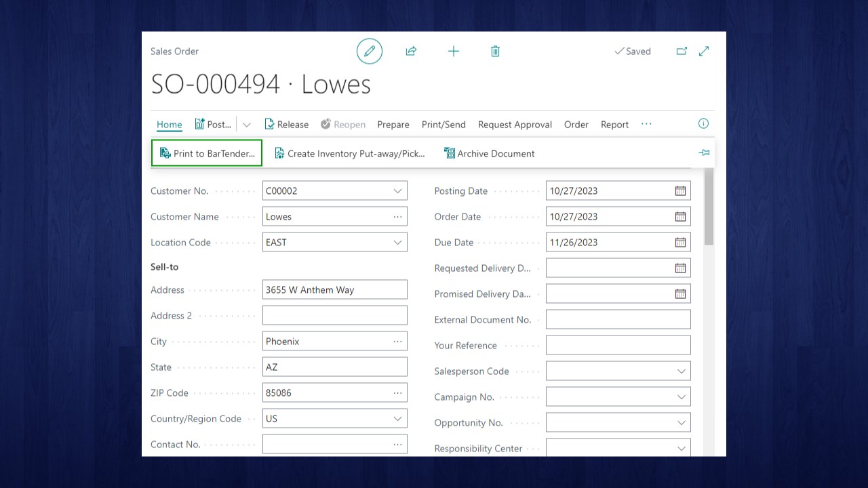
Task: Open page in new window icon
Action: (x=682, y=51)
